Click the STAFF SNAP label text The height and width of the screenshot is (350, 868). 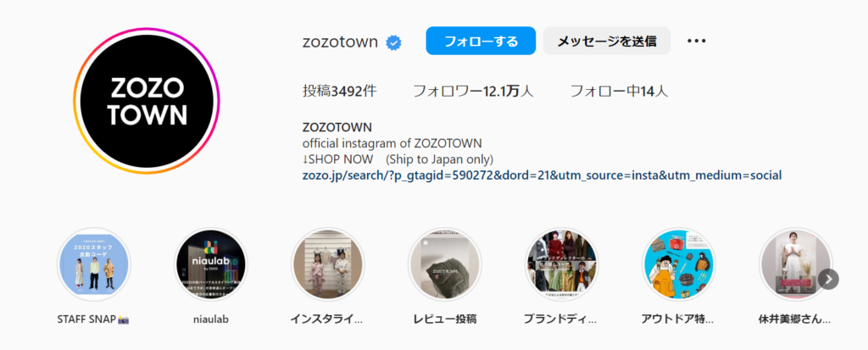click(93, 319)
